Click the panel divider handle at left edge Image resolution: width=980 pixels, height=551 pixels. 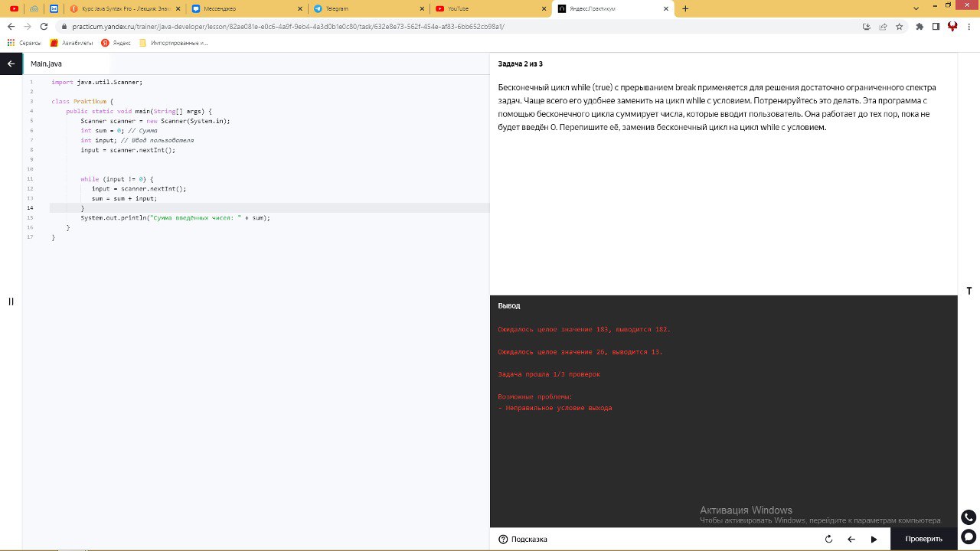tap(11, 302)
